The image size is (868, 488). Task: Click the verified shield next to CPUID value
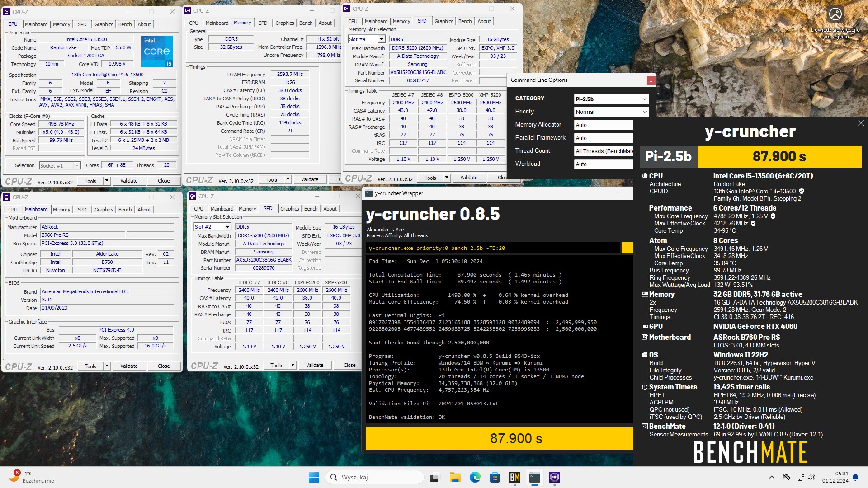coord(802,191)
